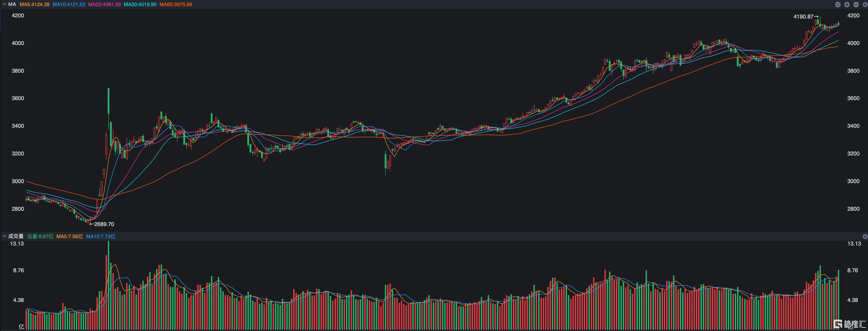Click the minus zoom-out icon at top right
868x331 pixels.
coord(856,4)
